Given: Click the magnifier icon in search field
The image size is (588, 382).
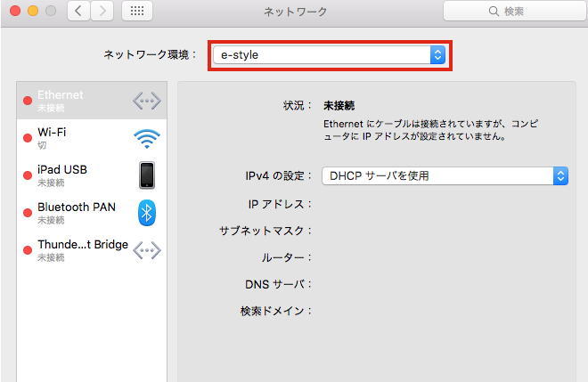Looking at the screenshot, I should click(494, 12).
